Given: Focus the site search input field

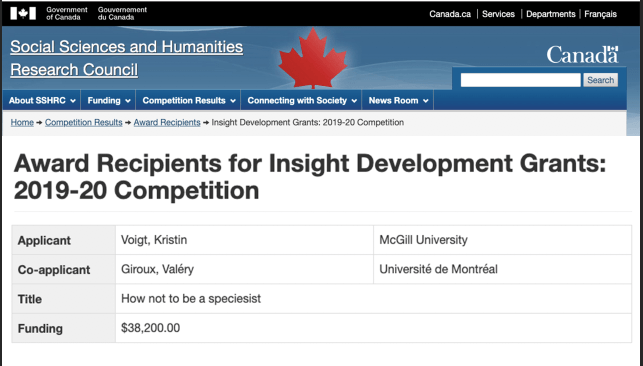Looking at the screenshot, I should [520, 80].
